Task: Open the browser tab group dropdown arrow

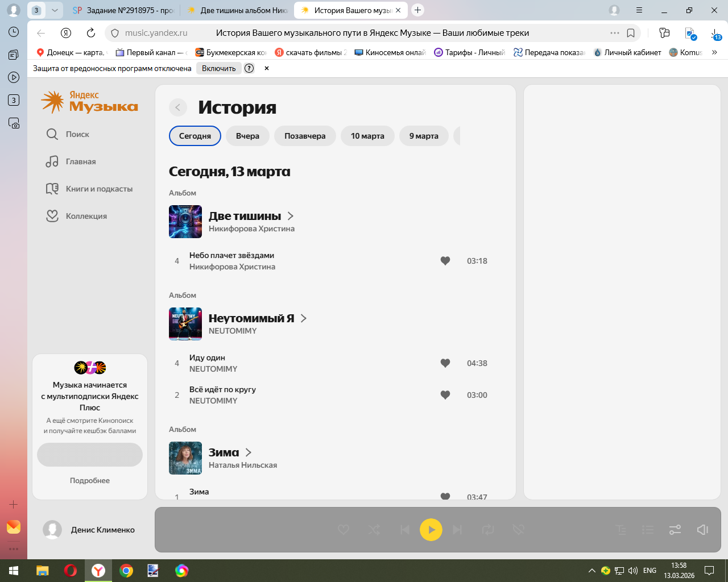Action: coord(55,10)
